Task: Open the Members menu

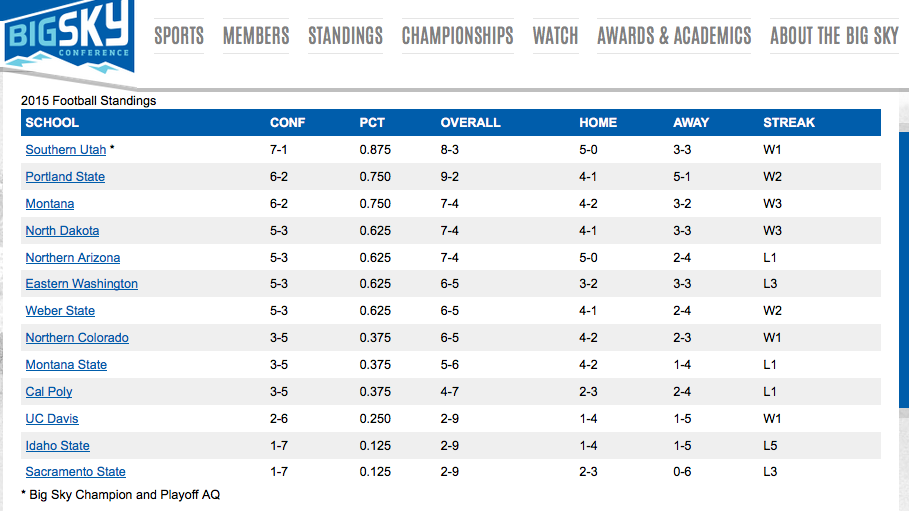Action: tap(256, 36)
